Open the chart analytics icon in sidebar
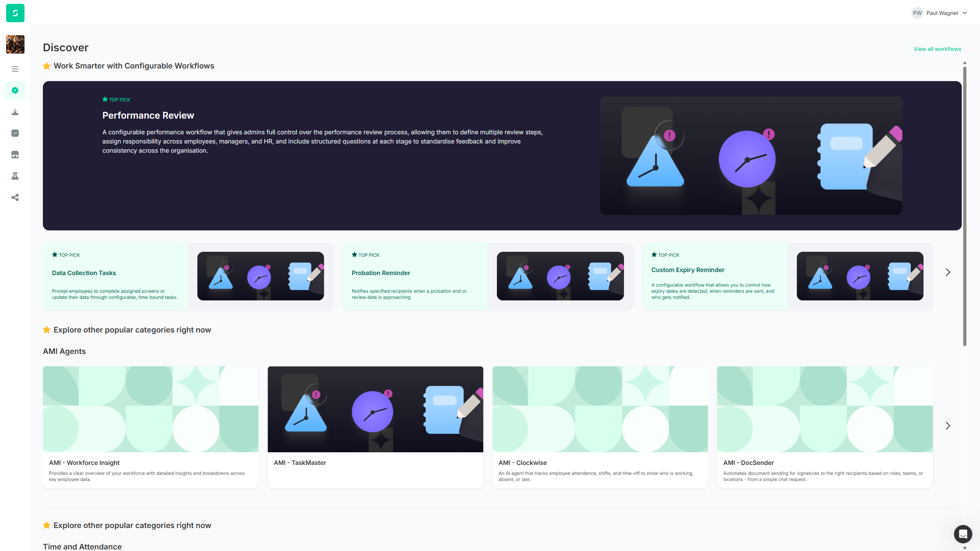 (15, 133)
